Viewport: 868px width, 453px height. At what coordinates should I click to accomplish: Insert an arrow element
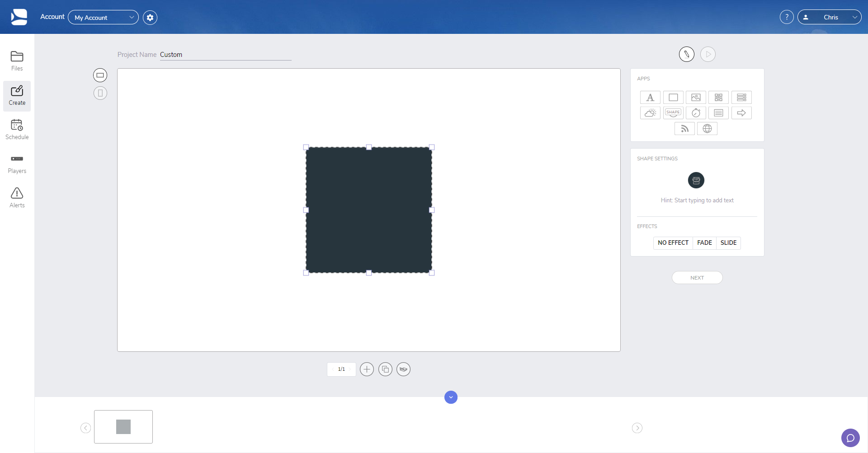point(741,113)
